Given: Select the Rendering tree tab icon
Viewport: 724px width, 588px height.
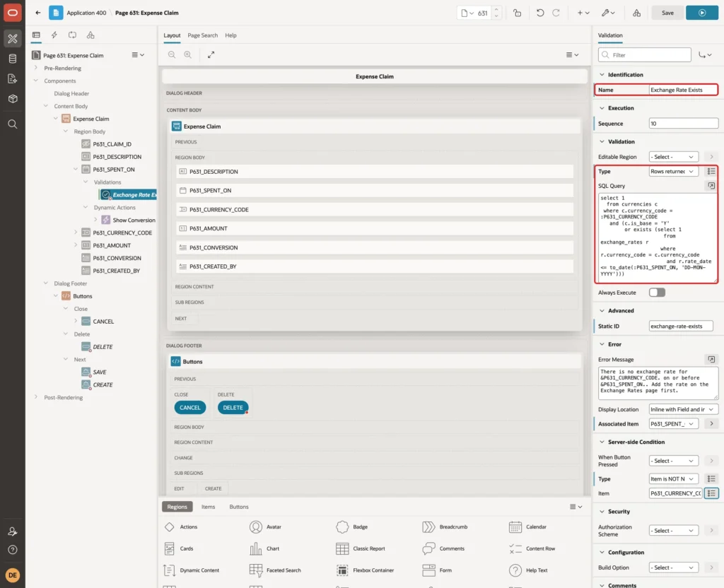Looking at the screenshot, I should click(36, 35).
